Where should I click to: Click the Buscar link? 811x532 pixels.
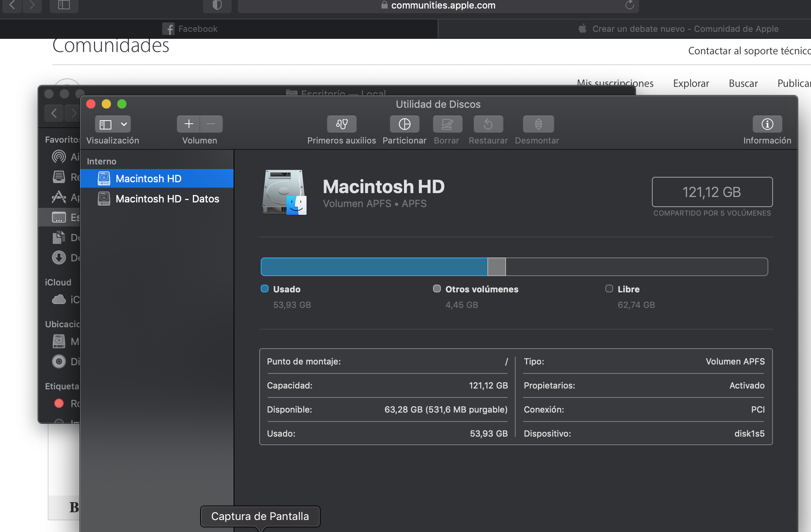pyautogui.click(x=743, y=83)
